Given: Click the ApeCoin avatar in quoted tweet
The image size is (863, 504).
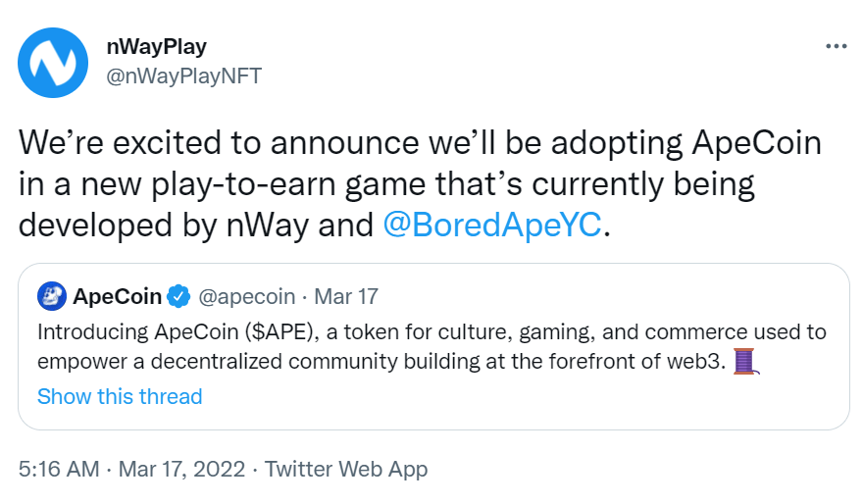Looking at the screenshot, I should click(51, 295).
